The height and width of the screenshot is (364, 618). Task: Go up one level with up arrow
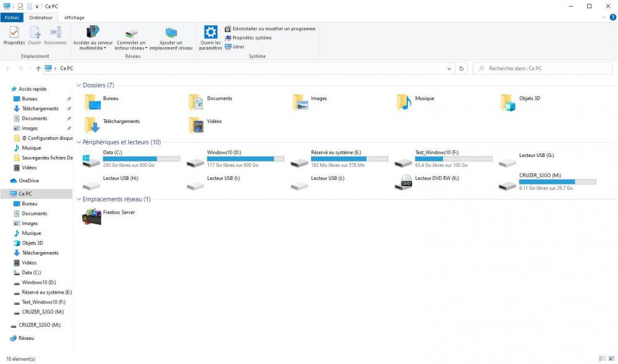coord(38,69)
